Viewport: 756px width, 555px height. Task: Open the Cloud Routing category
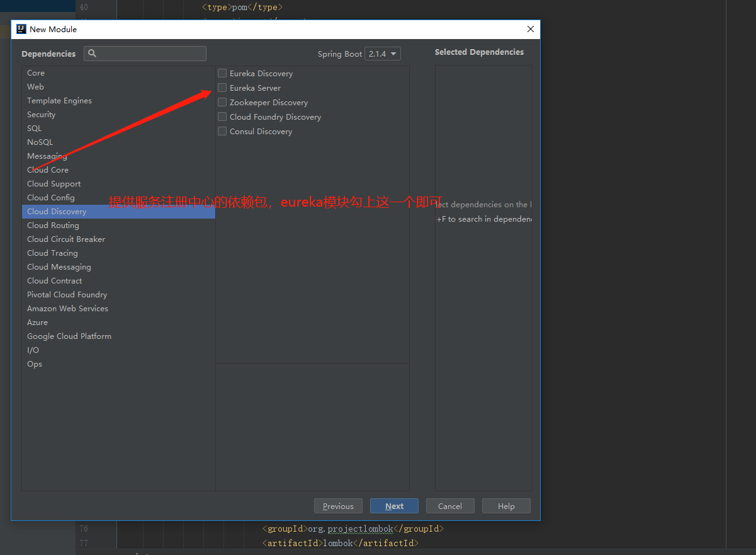(x=118, y=226)
